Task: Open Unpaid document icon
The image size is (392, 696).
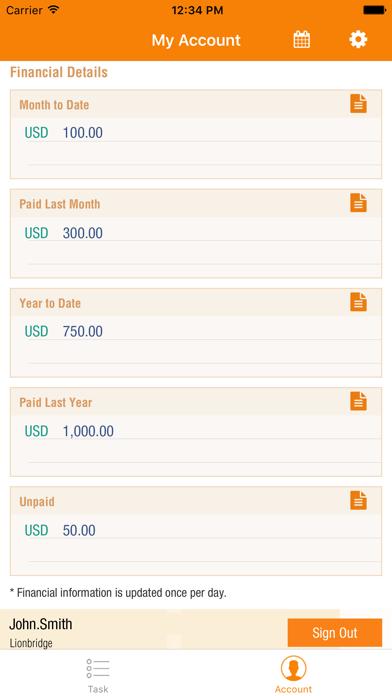Action: (x=358, y=500)
